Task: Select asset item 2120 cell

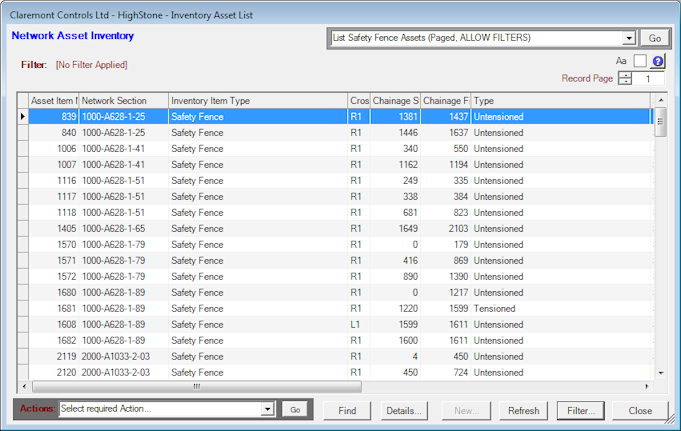Action: tap(54, 372)
